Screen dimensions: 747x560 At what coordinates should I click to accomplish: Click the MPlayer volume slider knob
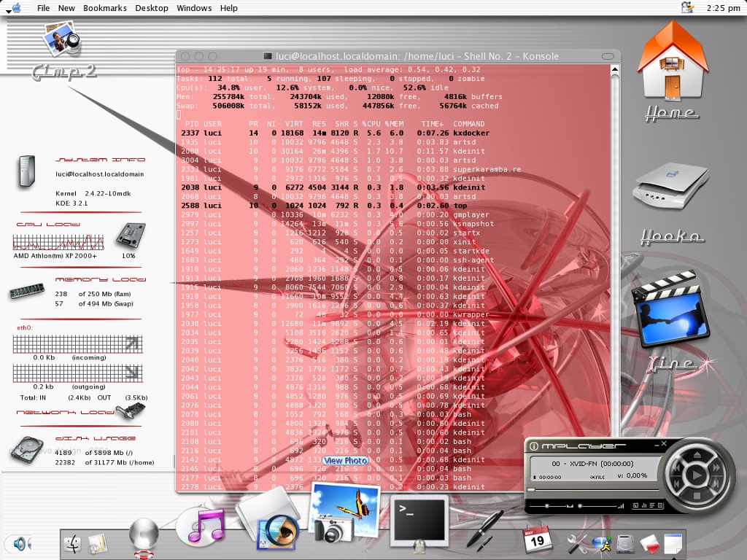click(580, 506)
